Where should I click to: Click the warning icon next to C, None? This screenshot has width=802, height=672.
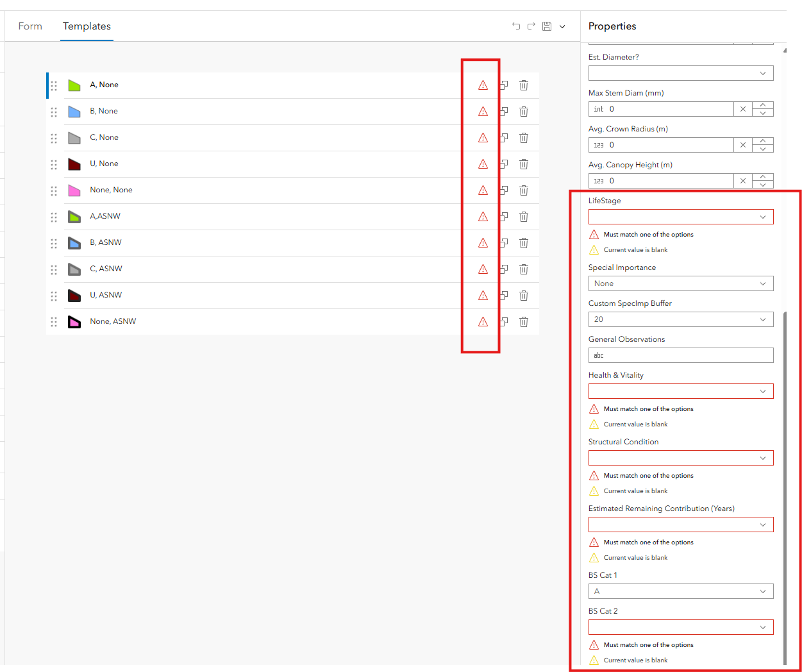(x=481, y=137)
